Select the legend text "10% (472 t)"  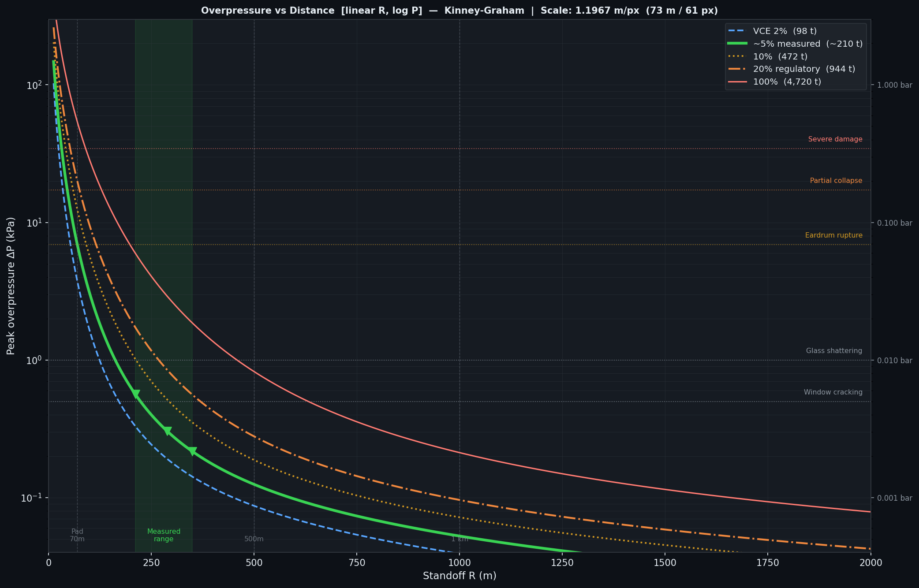pos(781,56)
